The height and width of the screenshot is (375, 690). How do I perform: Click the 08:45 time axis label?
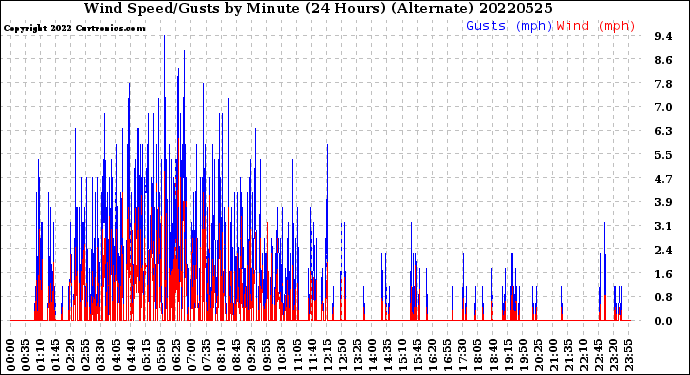(236, 355)
